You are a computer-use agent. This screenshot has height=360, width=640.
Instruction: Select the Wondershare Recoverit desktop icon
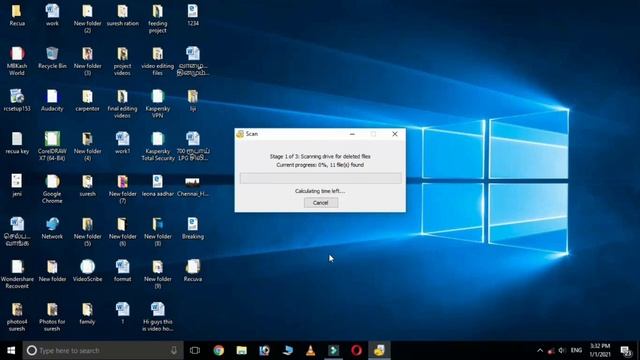(17, 274)
